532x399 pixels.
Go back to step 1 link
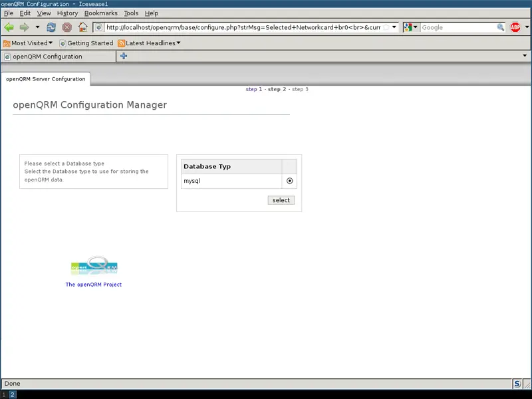(254, 89)
